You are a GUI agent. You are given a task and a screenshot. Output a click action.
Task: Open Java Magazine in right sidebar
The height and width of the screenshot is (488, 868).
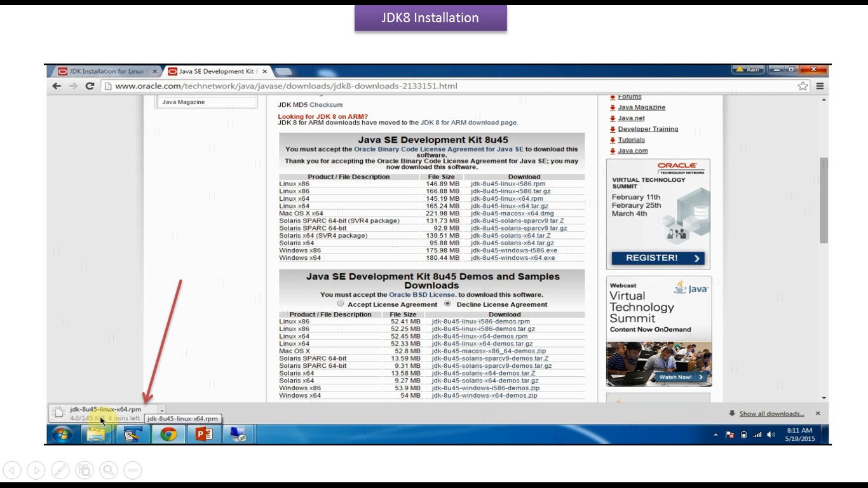coord(641,107)
